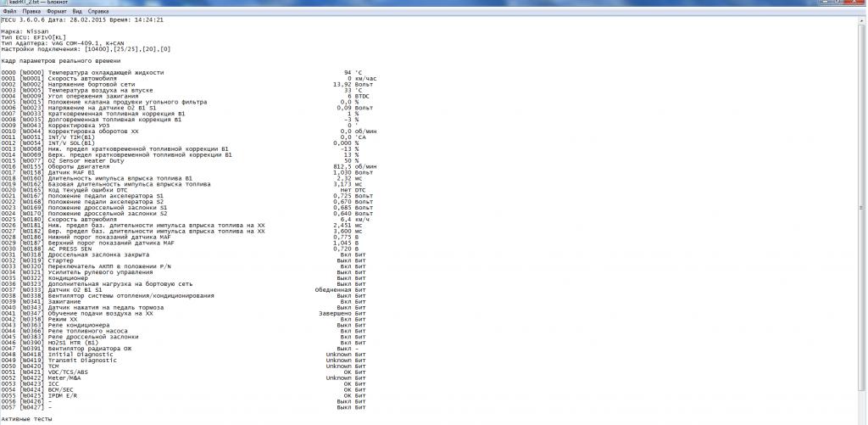Click the 'Стартер' row
The width and height of the screenshot is (868, 425).
pyautogui.click(x=189, y=260)
